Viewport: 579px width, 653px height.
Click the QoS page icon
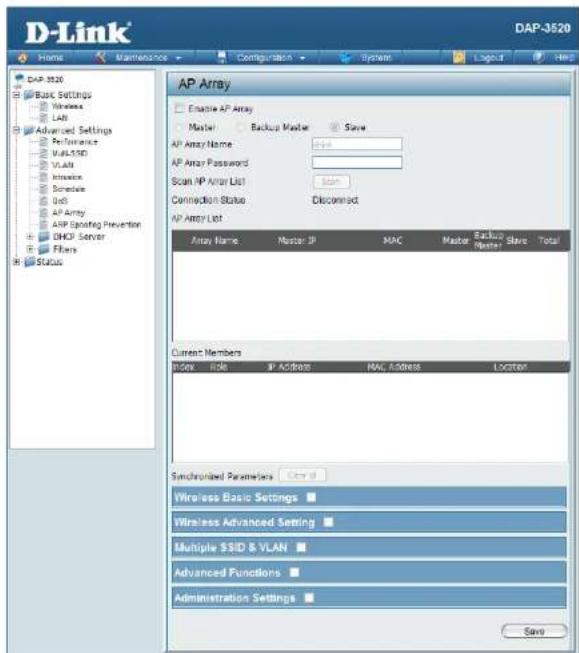[x=44, y=201]
